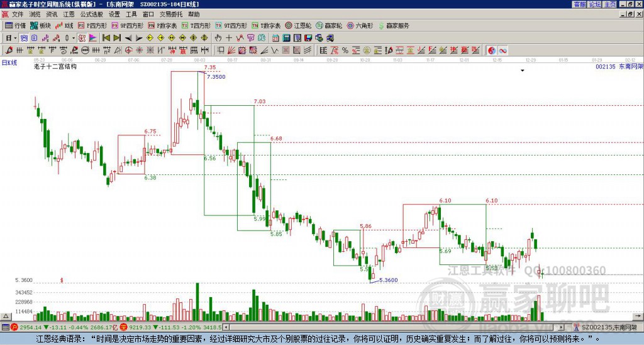This screenshot has height=345, width=644.
Task: Click the 日K线 label
Action: 9,63
